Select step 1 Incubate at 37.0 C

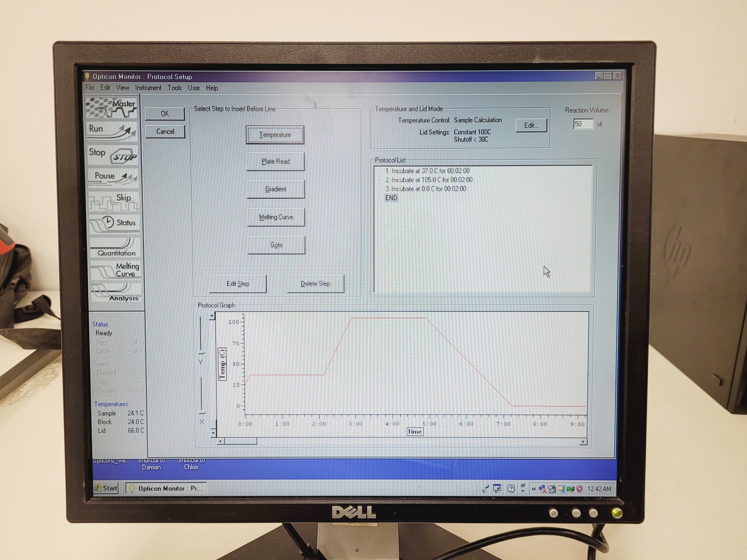(x=427, y=171)
